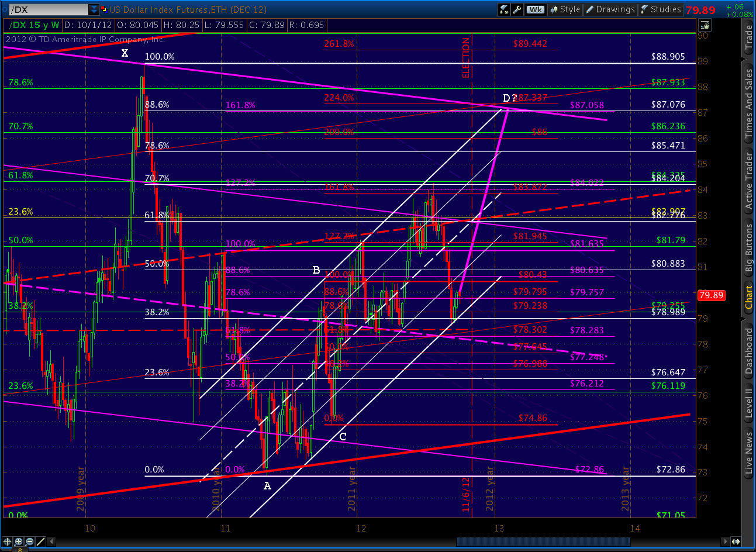Viewport: 756px width, 552px height.
Task: Click the $86.236 green price label
Action: [x=668, y=126]
